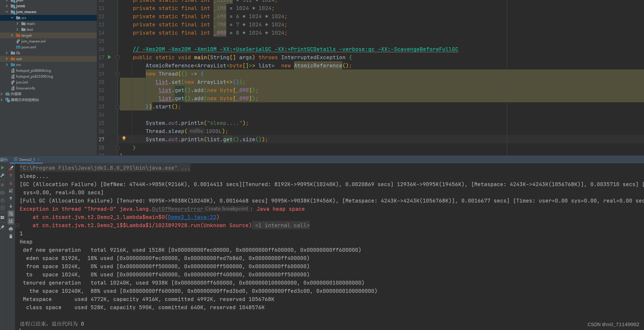644x330 pixels.
Task: Open the Demo2_1.java:22 stack trace link
Action: click(x=192, y=217)
